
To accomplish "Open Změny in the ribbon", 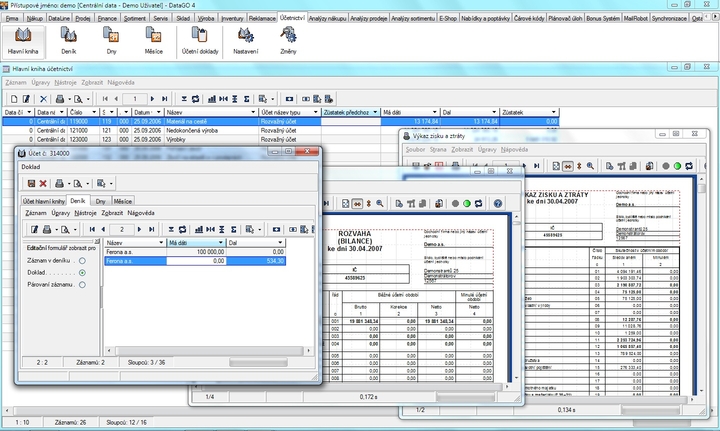I will (x=288, y=41).
